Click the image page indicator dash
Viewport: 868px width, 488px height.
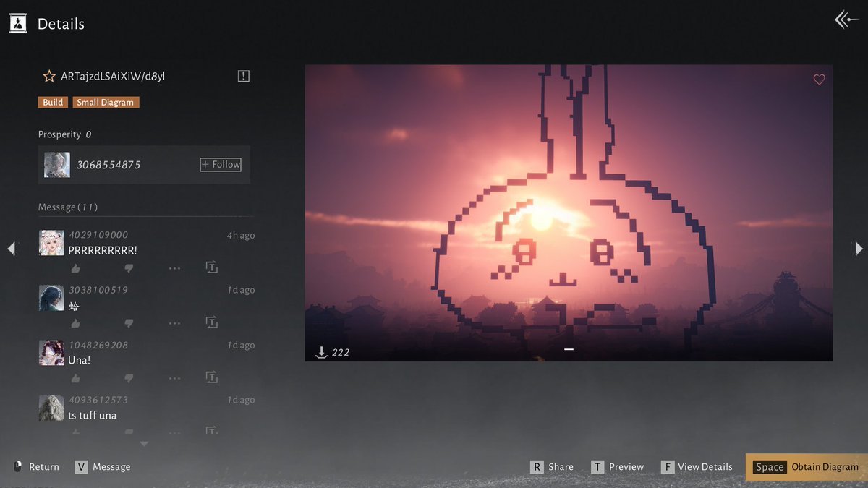[x=569, y=349]
